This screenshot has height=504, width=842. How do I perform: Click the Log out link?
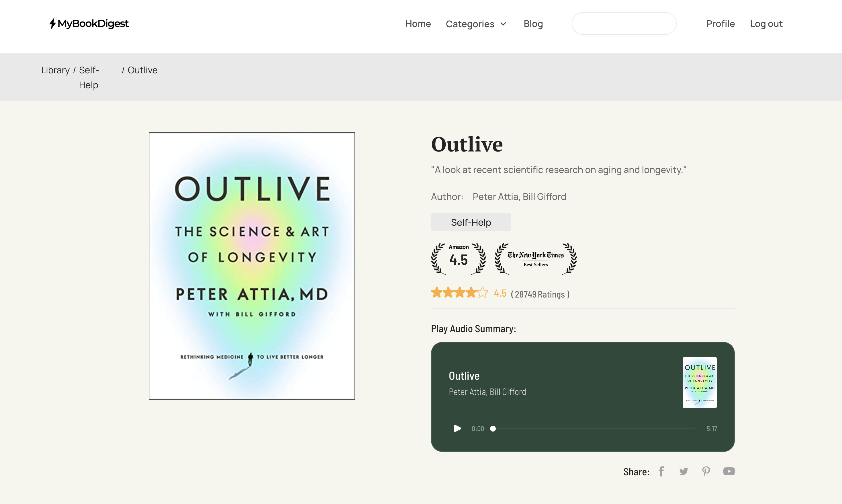pyautogui.click(x=766, y=24)
